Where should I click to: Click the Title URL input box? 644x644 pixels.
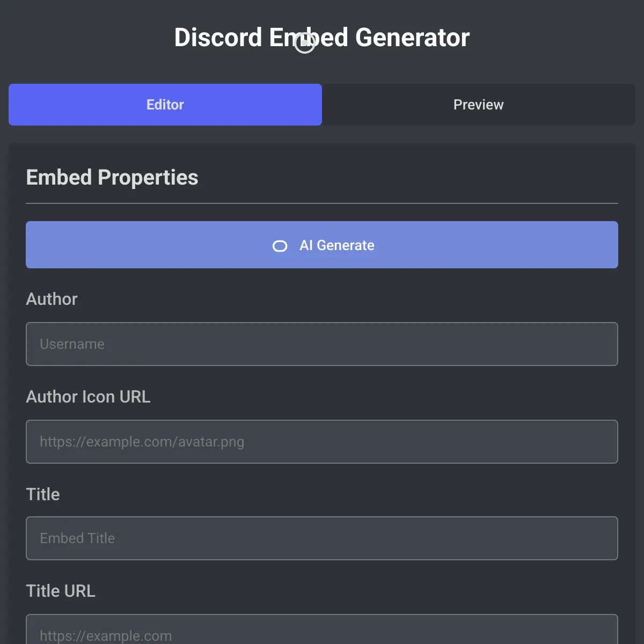[322, 633]
